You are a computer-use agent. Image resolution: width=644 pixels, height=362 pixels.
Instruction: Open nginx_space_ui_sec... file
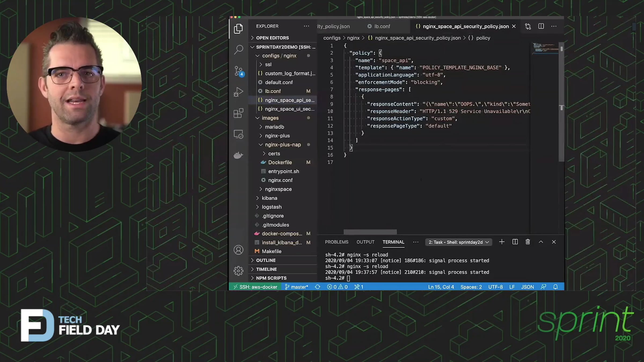click(283, 109)
